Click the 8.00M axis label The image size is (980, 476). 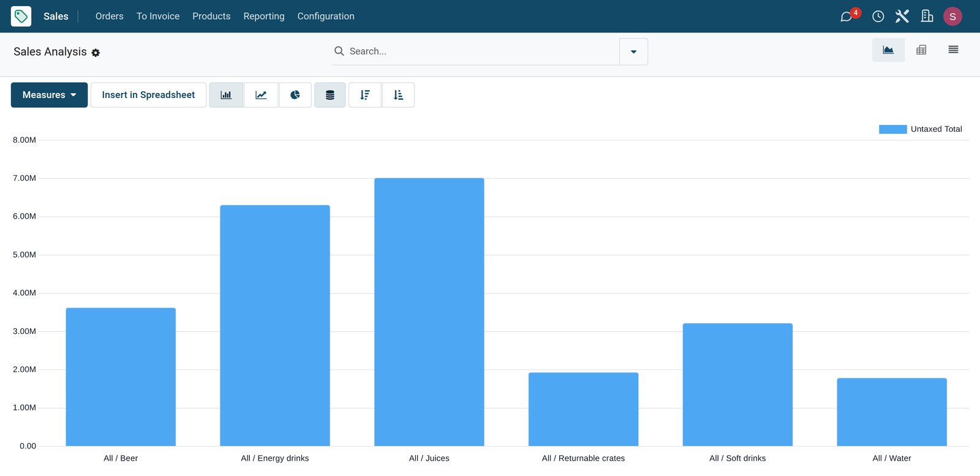tap(24, 140)
